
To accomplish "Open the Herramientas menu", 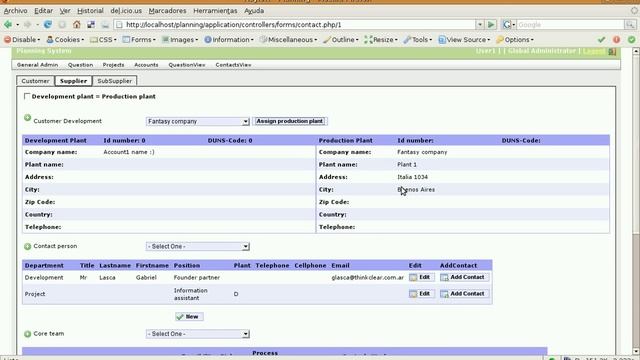I will [x=215, y=11].
